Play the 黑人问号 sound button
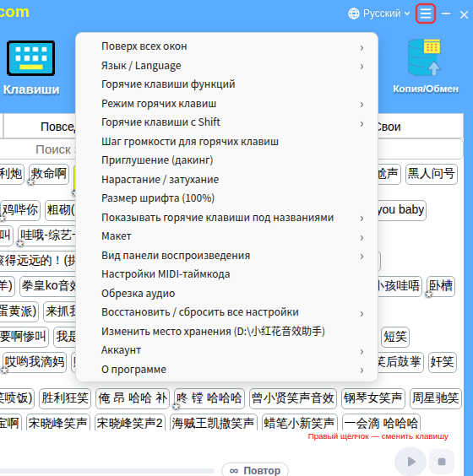The height and width of the screenshot is (476, 473). tap(432, 174)
